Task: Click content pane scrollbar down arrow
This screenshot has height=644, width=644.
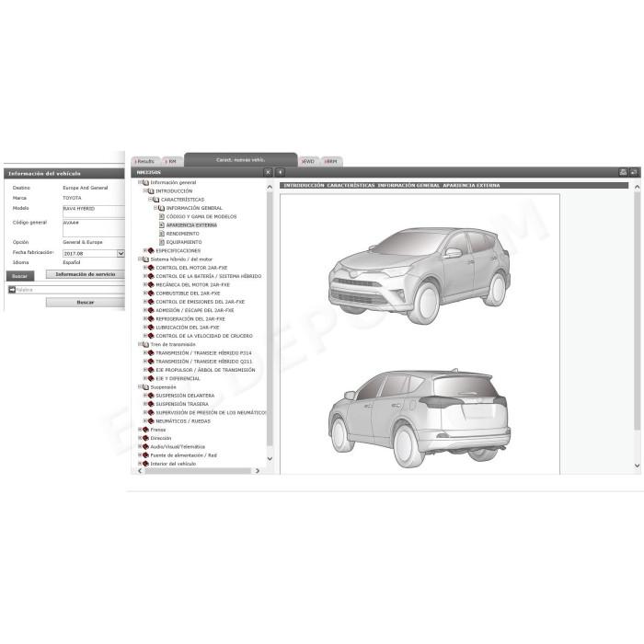Action: [637, 466]
